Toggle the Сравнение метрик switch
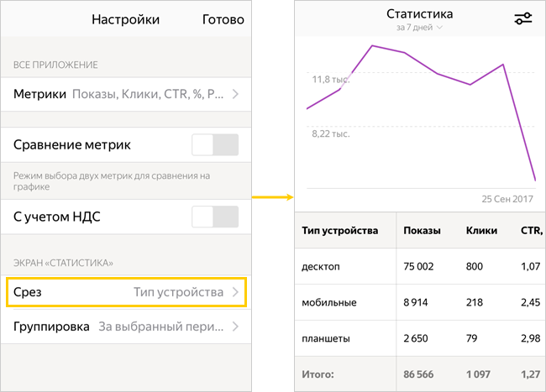Screen dimensions: 546x392 coord(215,144)
